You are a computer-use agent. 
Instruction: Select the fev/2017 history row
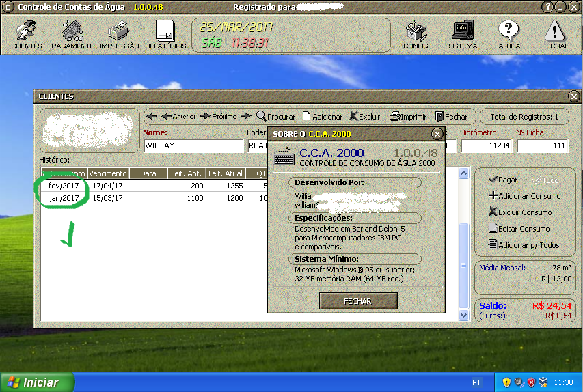pos(154,185)
